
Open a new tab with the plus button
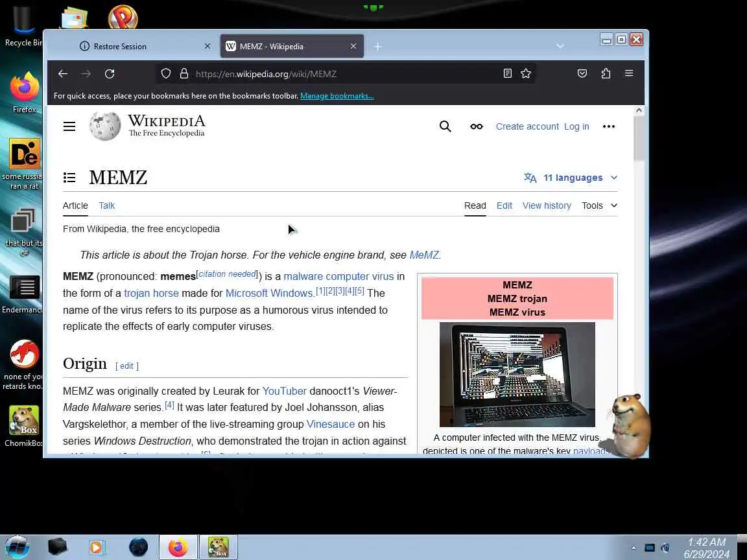(377, 47)
